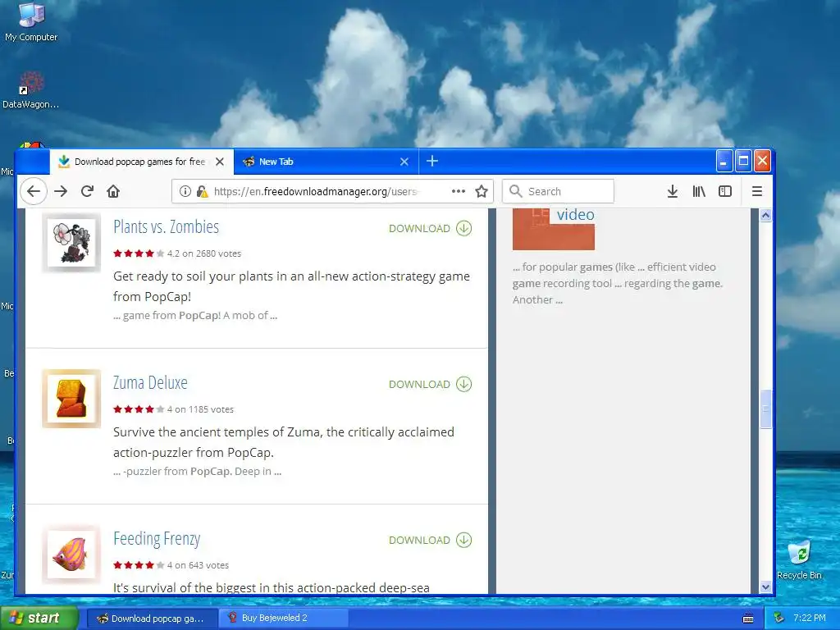Click DOWNLOAD text for Zuma Deluxe
Image resolution: width=840 pixels, height=630 pixels.
click(x=419, y=384)
